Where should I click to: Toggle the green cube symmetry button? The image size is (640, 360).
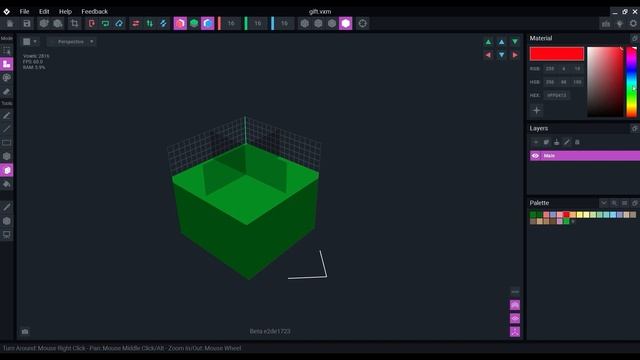coord(194,24)
